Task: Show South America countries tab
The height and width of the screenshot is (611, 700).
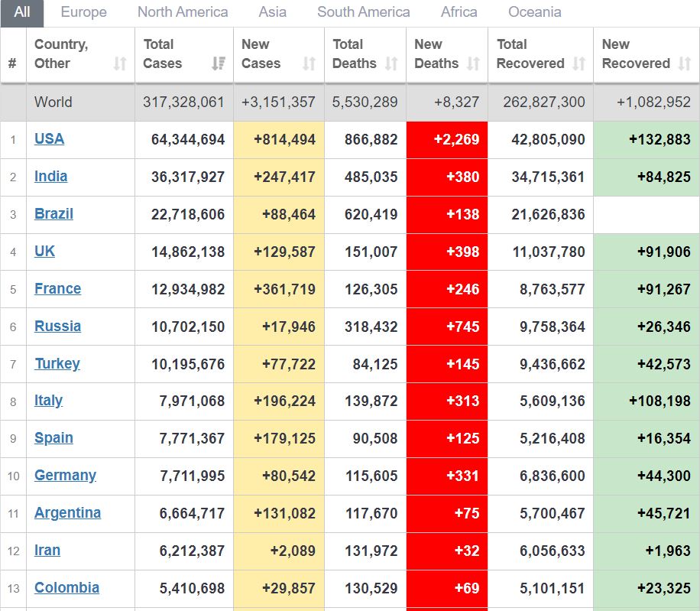Action: tap(363, 12)
